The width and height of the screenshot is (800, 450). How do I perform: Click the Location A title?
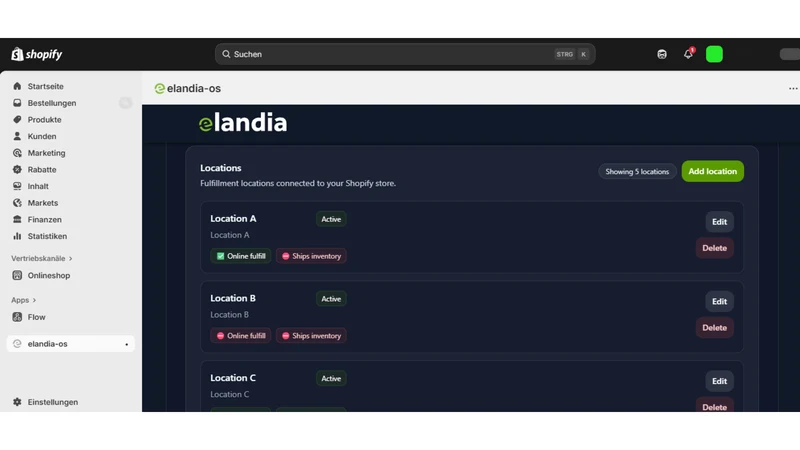click(x=233, y=218)
